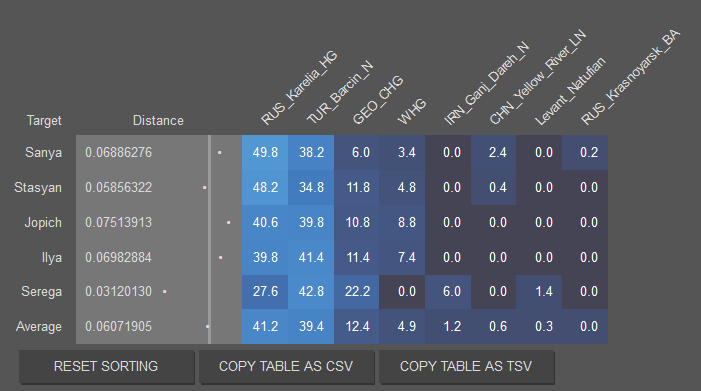Screen dimensions: 701x391
Task: Sort by the Target column header
Action: [44, 121]
